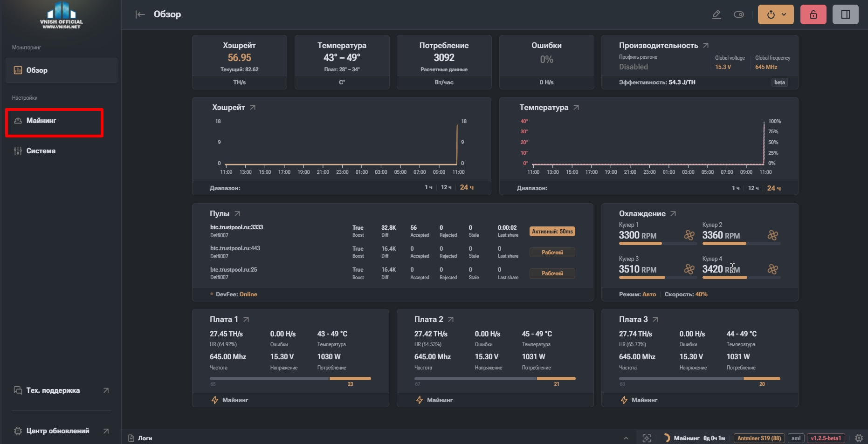Image resolution: width=868 pixels, height=444 pixels.
Task: Click external arrow next to Тех. поддержка
Action: [x=106, y=390]
